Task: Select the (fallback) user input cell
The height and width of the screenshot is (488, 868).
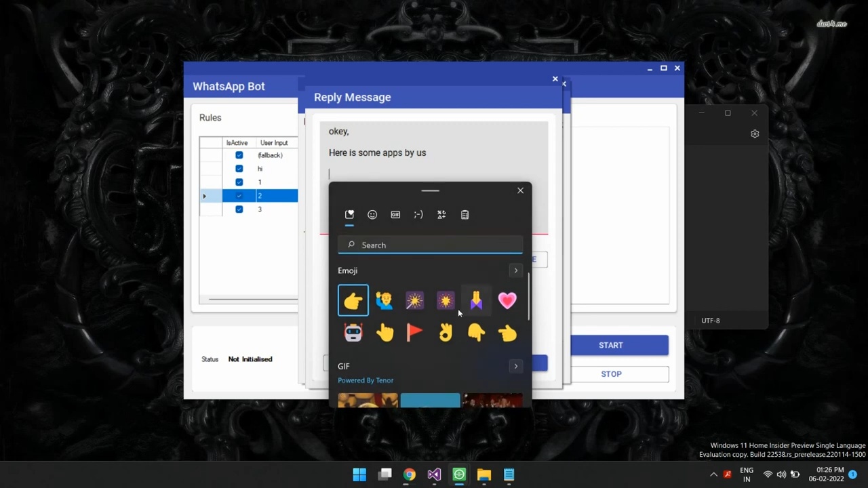Action: (276, 155)
